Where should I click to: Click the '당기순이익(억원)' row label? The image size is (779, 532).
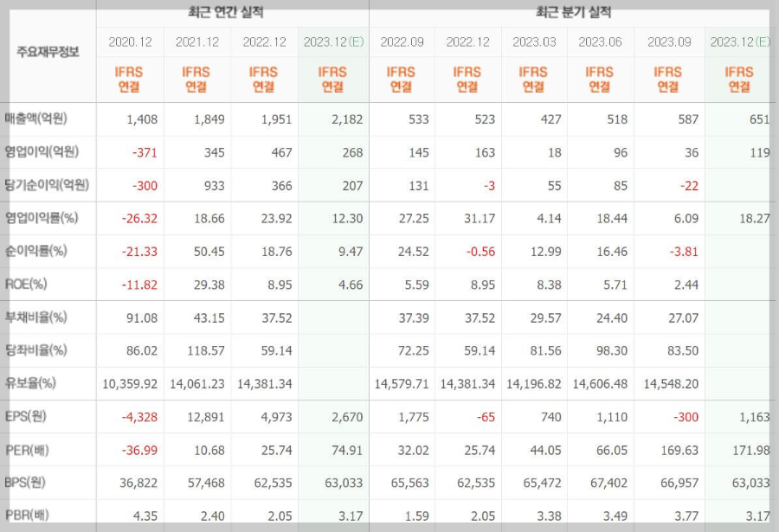[47, 185]
